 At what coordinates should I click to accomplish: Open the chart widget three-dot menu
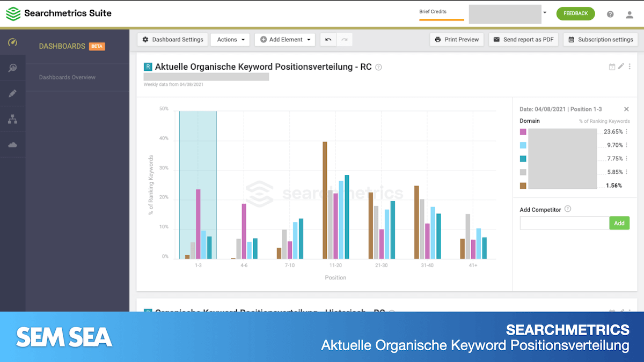click(630, 67)
